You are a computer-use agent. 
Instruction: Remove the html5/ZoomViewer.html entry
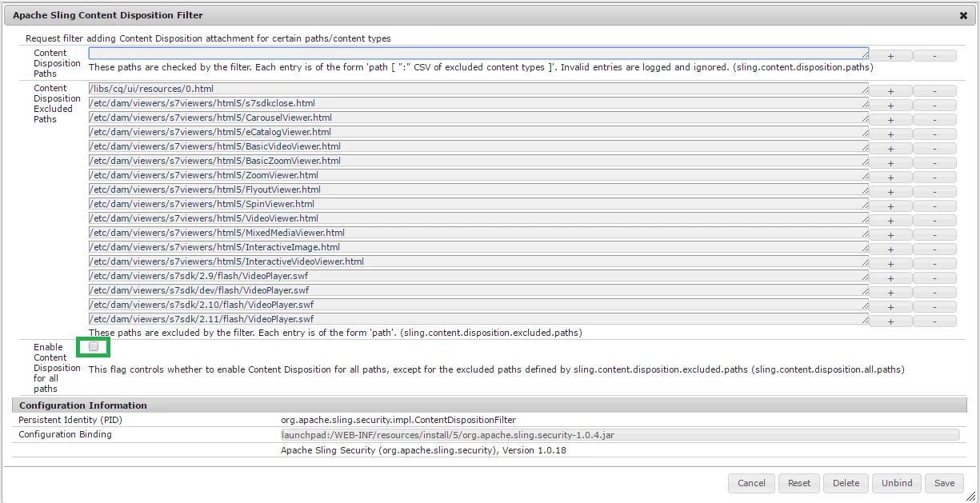pyautogui.click(x=934, y=178)
